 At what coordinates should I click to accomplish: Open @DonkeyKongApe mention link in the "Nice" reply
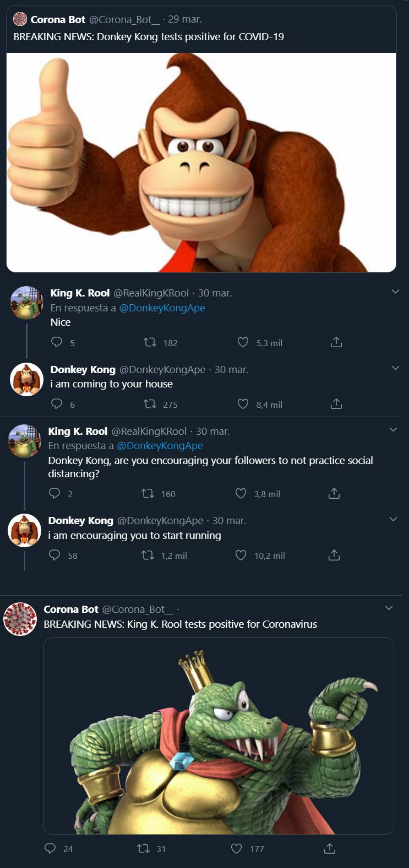(162, 308)
